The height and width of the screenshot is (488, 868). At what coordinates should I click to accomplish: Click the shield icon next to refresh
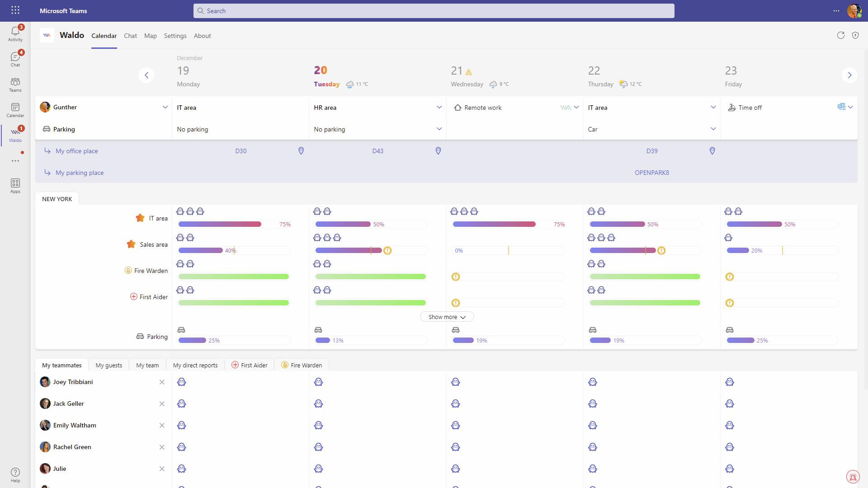[x=855, y=35]
